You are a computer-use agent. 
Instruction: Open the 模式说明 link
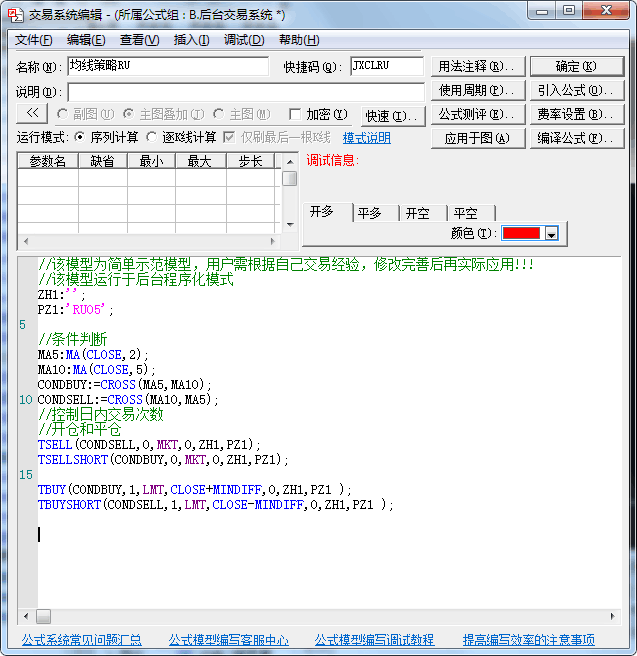pyautogui.click(x=367, y=138)
